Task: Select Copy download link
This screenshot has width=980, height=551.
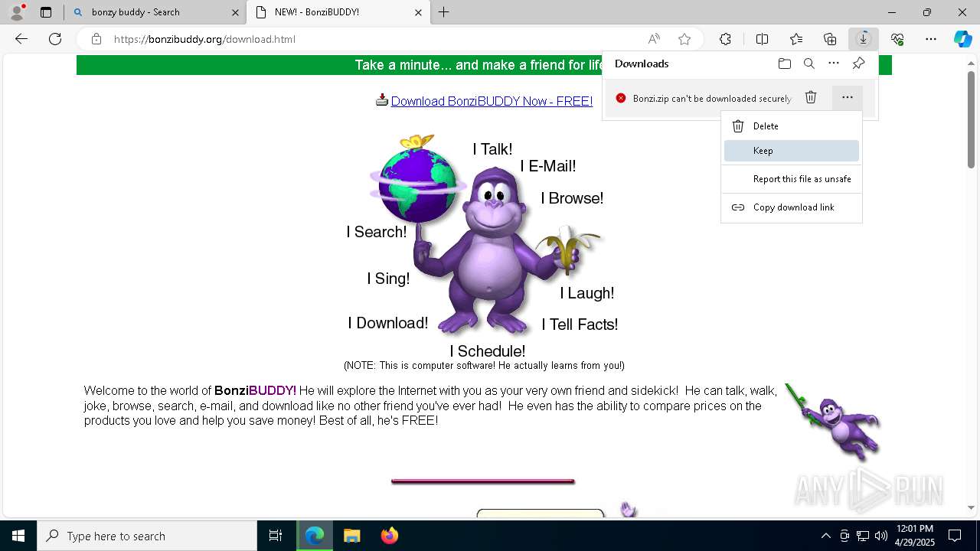Action: click(x=792, y=207)
